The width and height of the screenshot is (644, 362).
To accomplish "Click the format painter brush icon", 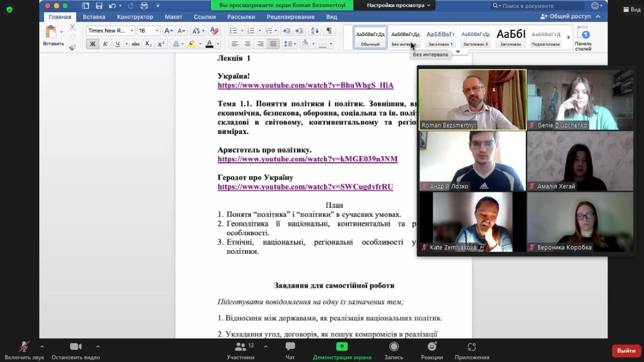I will [72, 48].
